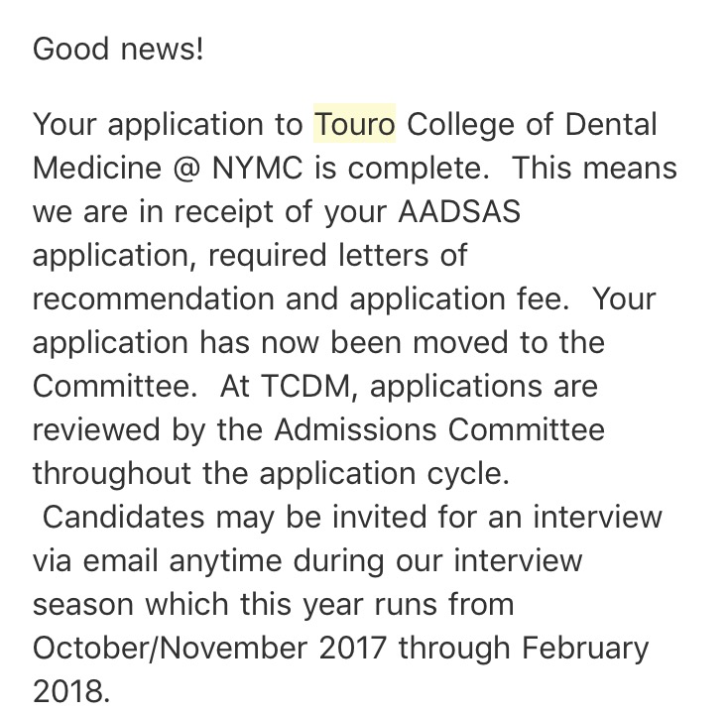Click 2018 on the last line

70,690
